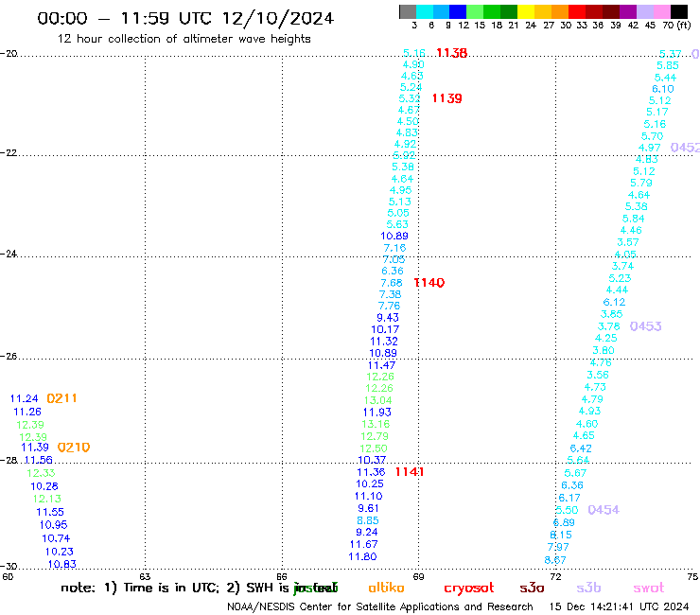Select the s3b value 6.42
700x615 pixels.
[581, 448]
